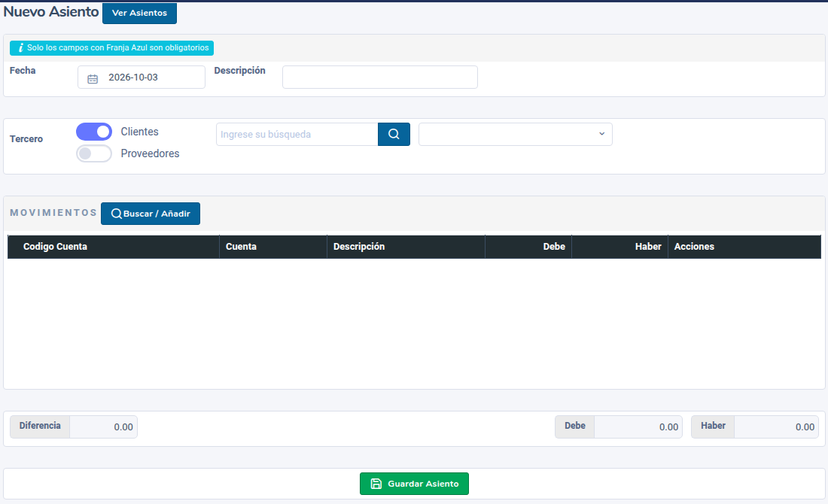The height and width of the screenshot is (504, 828).
Task: Click the Diferencia label
Action: 40,426
